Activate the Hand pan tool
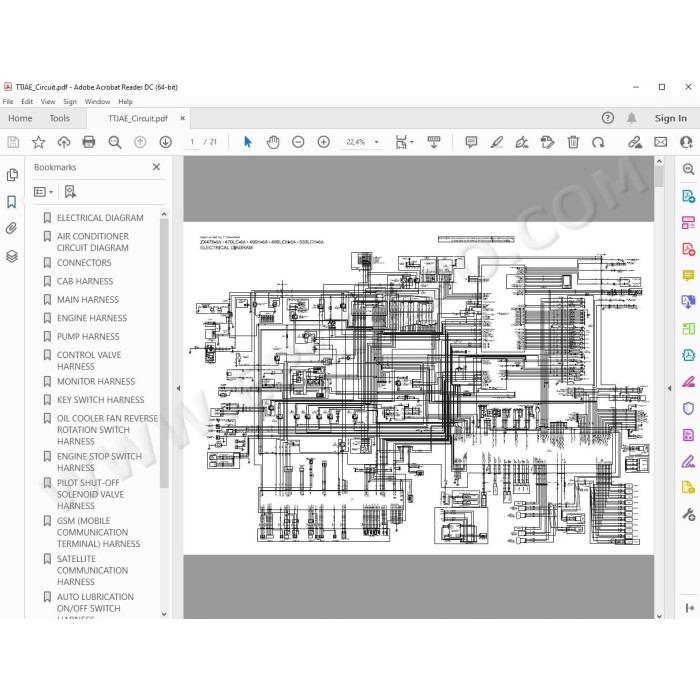Viewport: 700px width, 700px height. [273, 142]
